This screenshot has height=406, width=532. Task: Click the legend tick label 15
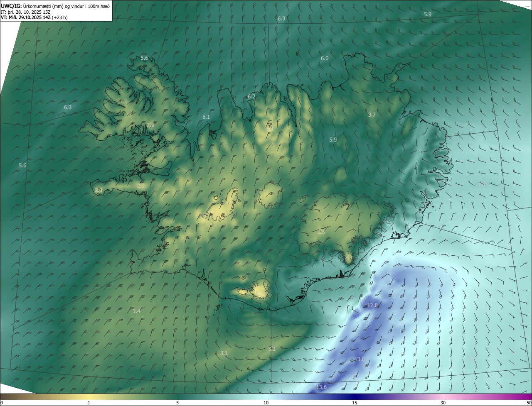click(x=355, y=403)
